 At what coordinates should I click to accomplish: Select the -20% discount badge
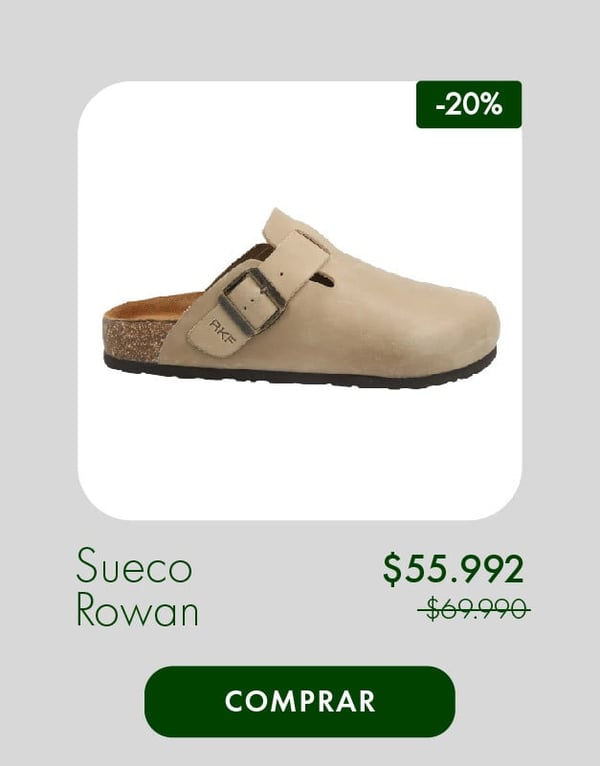point(469,105)
